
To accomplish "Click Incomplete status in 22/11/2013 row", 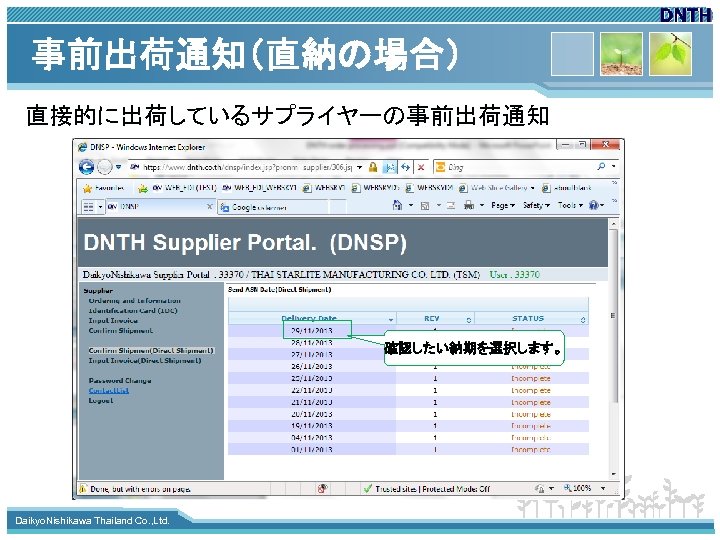I will (531, 390).
